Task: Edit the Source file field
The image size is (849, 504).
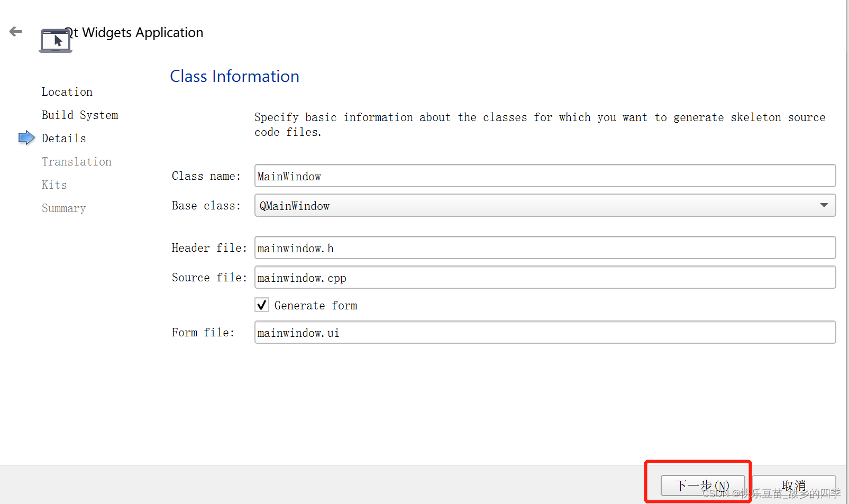Action: click(x=545, y=277)
